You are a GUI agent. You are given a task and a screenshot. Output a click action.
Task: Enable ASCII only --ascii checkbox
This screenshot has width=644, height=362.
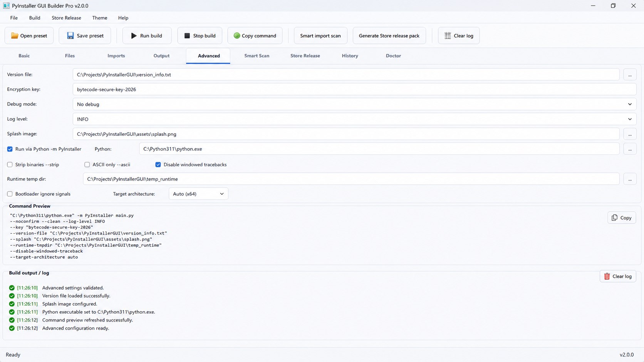point(87,165)
